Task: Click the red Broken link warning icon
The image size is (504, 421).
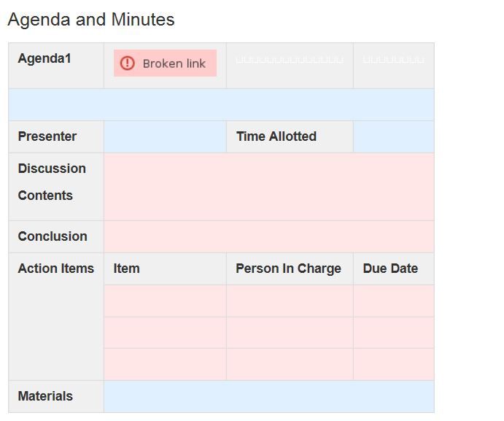Action: pos(128,63)
